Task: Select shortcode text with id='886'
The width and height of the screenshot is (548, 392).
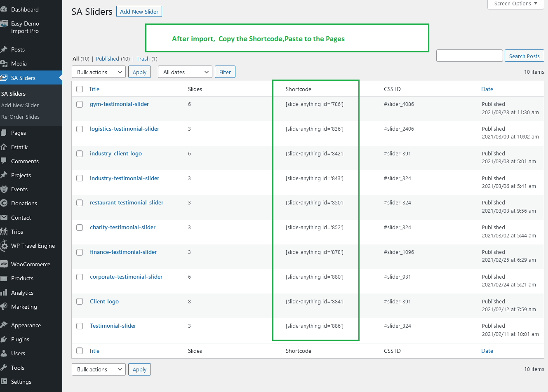Action: 314,326
